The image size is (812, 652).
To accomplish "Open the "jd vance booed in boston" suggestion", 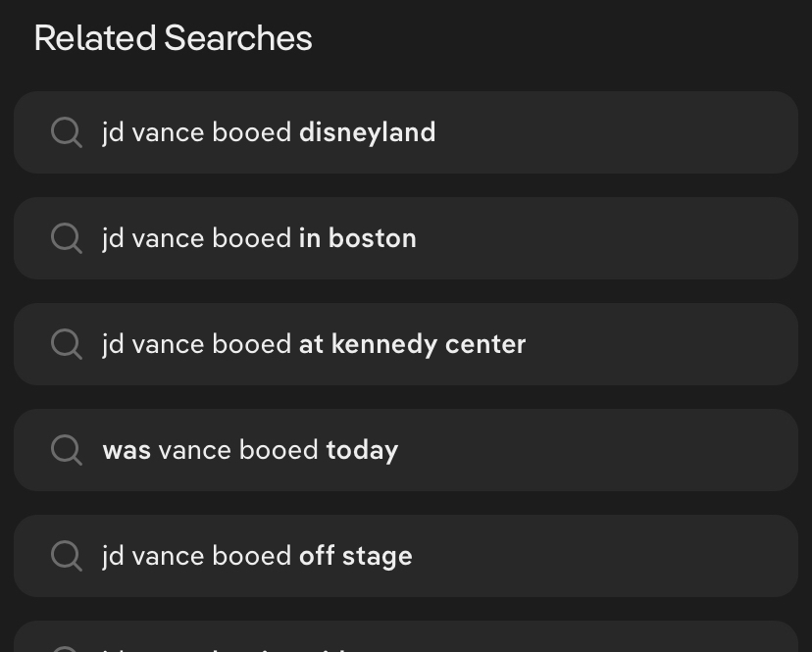I will tap(259, 238).
